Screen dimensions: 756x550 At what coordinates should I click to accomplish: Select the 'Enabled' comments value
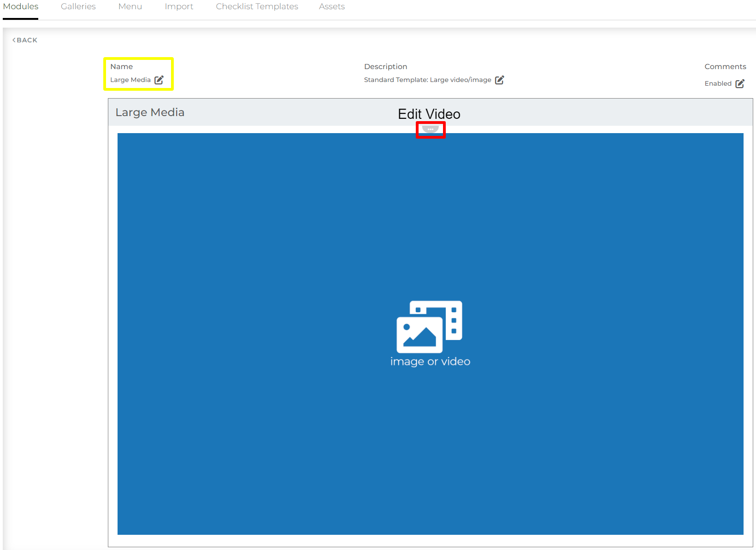[x=718, y=83]
